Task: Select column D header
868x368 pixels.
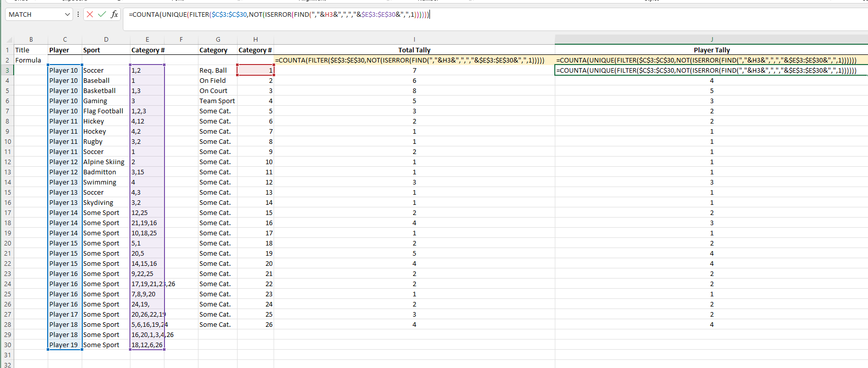Action: [106, 40]
